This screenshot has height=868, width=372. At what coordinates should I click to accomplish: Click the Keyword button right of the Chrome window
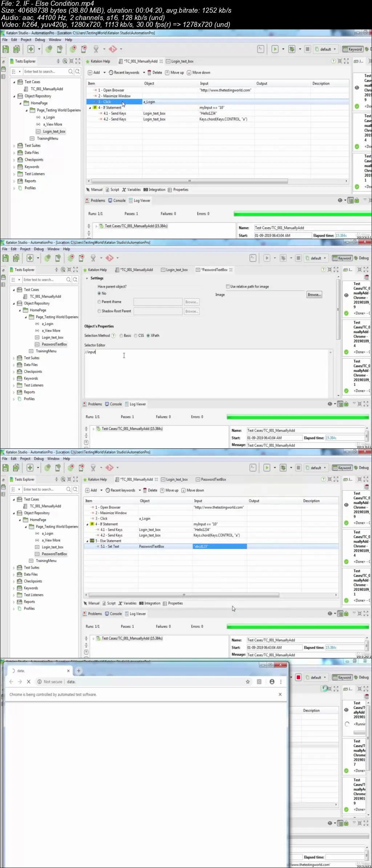point(342,677)
